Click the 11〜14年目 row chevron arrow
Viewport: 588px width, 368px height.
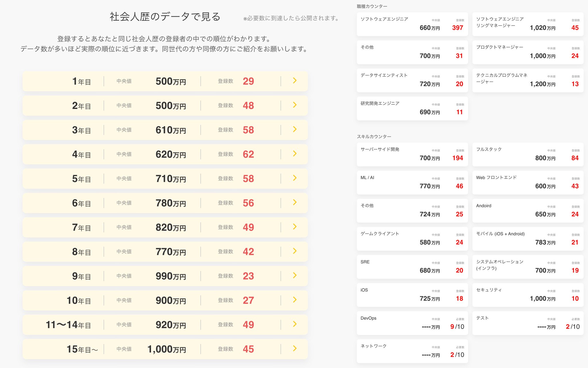[x=295, y=324]
